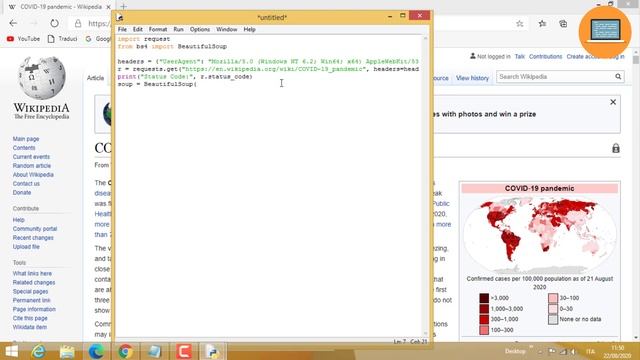Switch to Microsoft Edge in taskbar

(96, 351)
